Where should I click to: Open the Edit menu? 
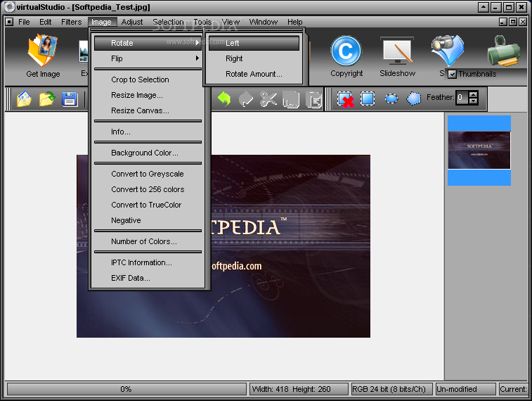46,22
